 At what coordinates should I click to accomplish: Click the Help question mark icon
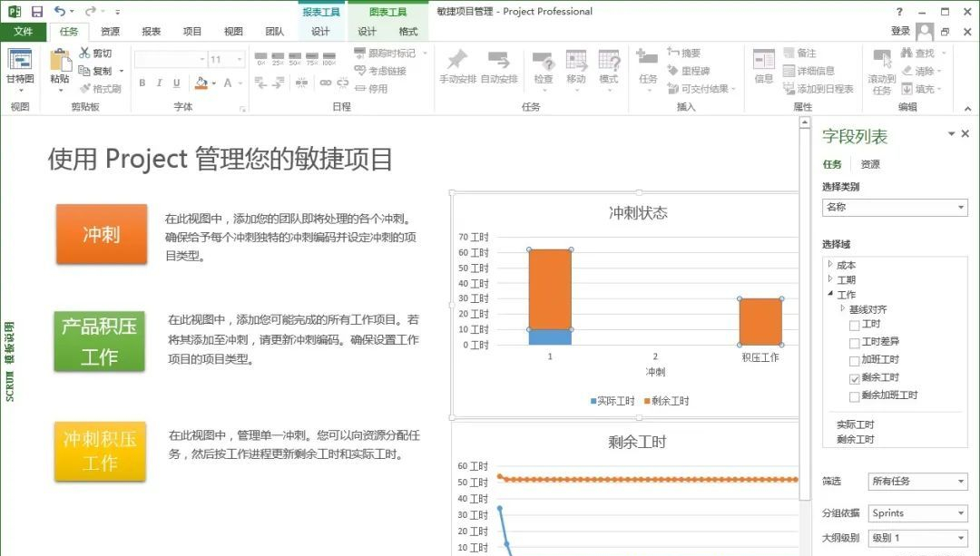(x=899, y=11)
